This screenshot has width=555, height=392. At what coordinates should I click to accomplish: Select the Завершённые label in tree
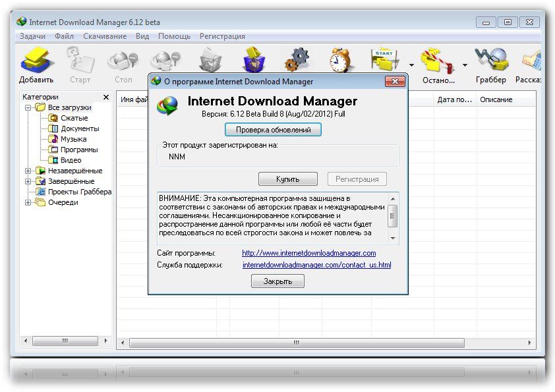click(x=71, y=181)
